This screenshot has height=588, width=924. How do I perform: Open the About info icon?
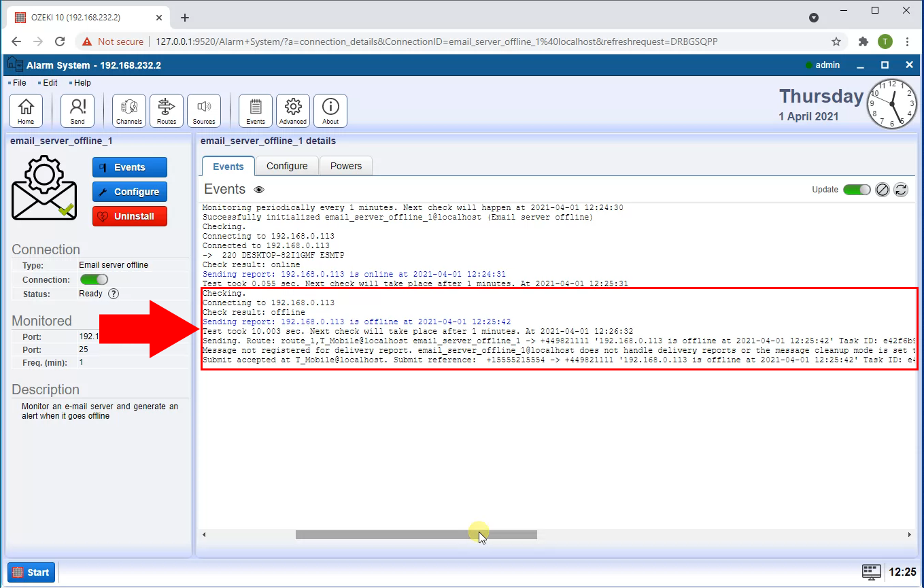330,110
